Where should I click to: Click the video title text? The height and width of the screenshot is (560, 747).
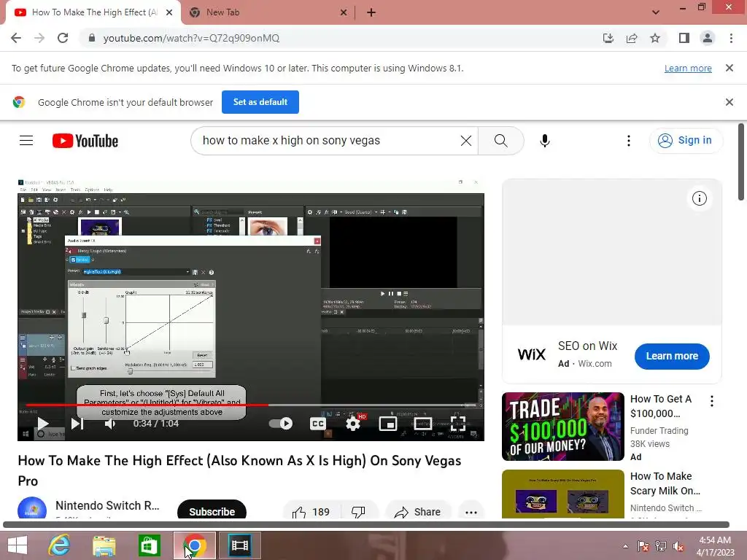point(239,470)
